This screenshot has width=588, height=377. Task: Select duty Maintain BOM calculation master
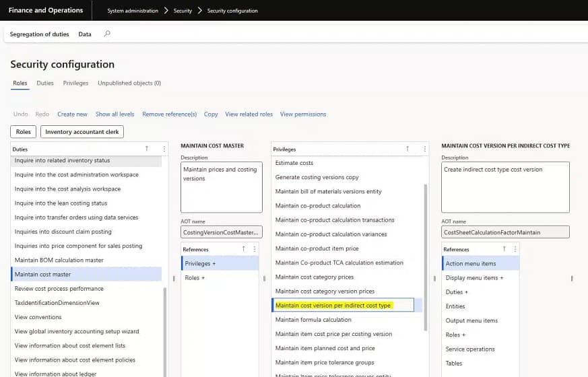[x=86, y=260]
